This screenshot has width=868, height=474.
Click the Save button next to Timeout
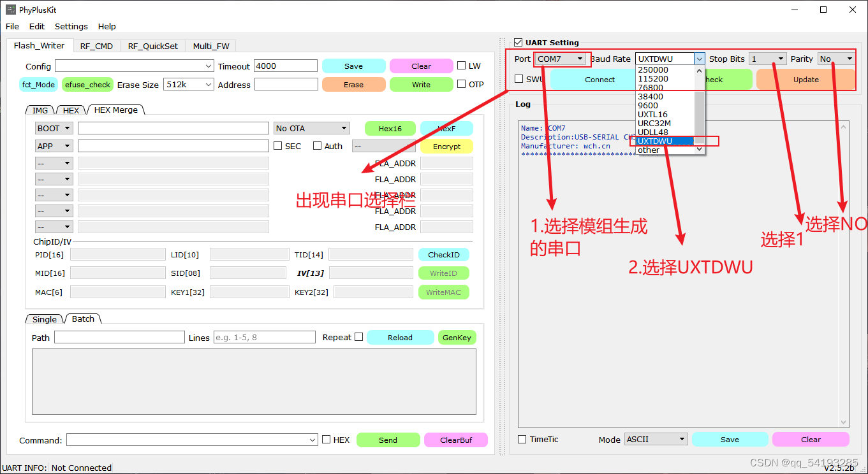pos(353,66)
